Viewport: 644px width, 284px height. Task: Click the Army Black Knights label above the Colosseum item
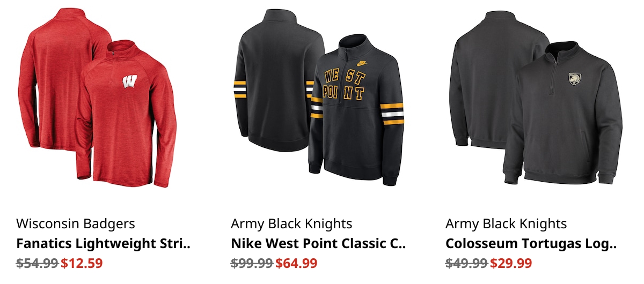[506, 223]
